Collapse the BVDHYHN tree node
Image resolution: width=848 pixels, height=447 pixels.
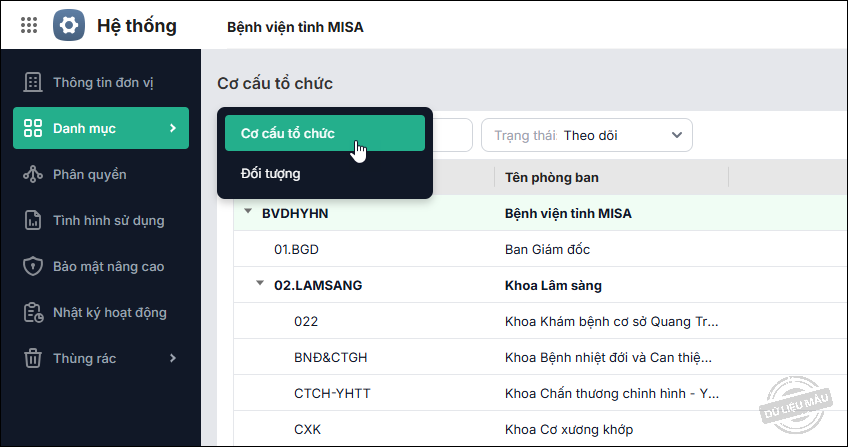coord(247,211)
